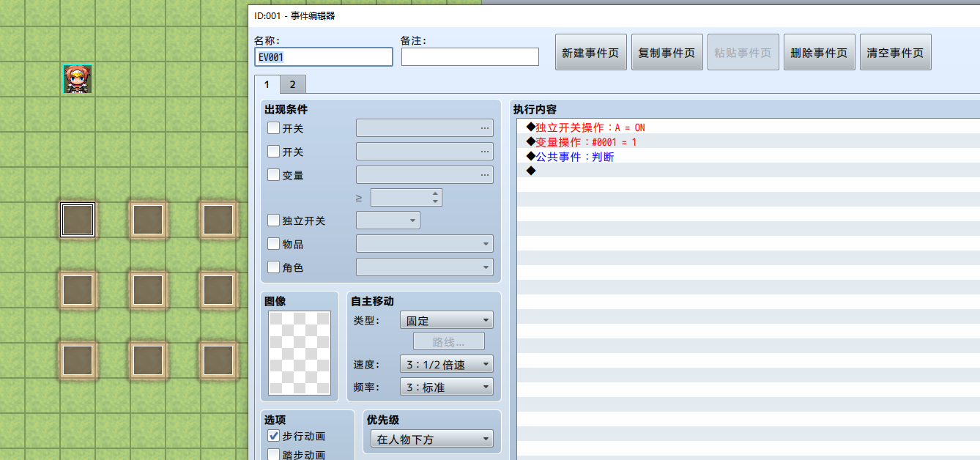Uncheck the 步行动画 option

coord(273,436)
